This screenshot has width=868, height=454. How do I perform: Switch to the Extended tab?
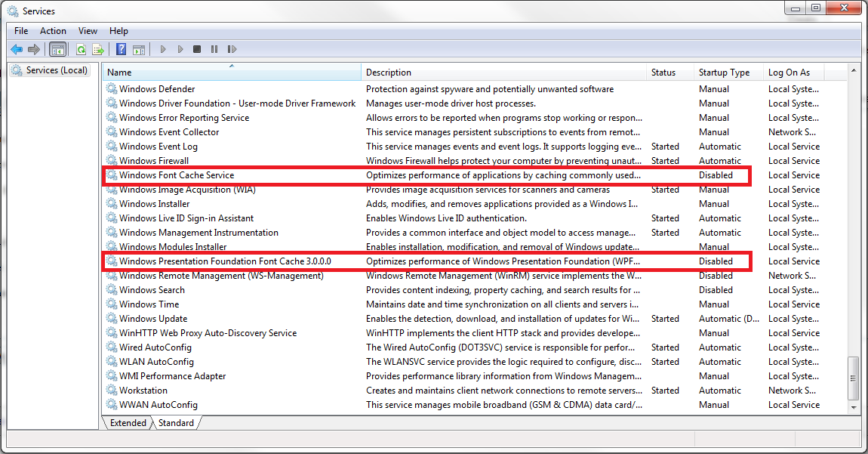[128, 423]
